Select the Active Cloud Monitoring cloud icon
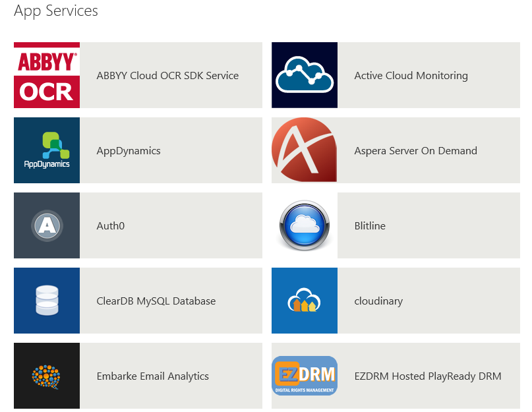Viewport: 532px width, 412px height. (305, 75)
